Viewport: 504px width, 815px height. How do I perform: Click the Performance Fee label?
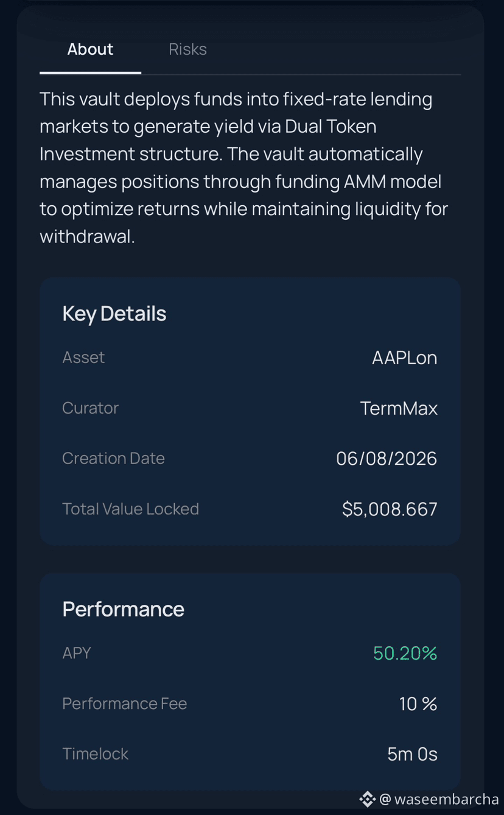pos(124,704)
